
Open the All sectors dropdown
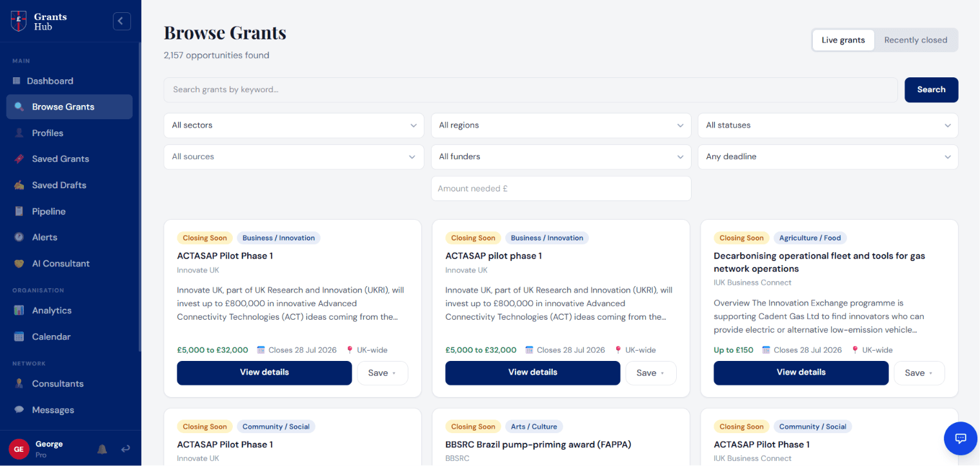(x=294, y=125)
